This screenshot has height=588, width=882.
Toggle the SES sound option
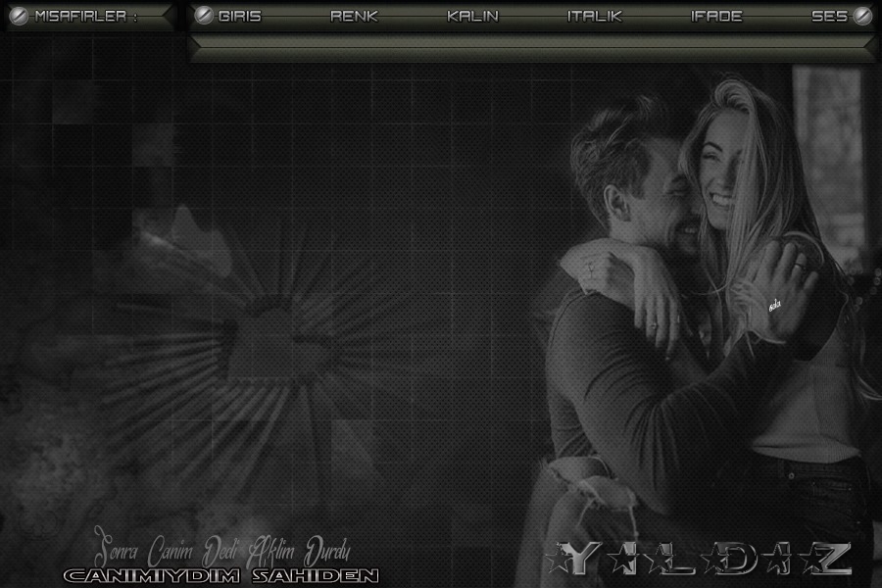[829, 17]
